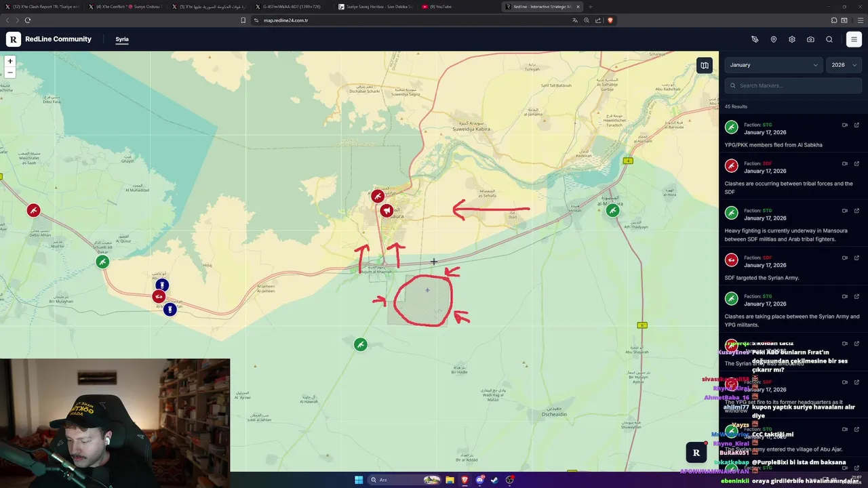Switch to the Suriye Savaş Haritası browser tab
This screenshot has width=868, height=488.
375,7
